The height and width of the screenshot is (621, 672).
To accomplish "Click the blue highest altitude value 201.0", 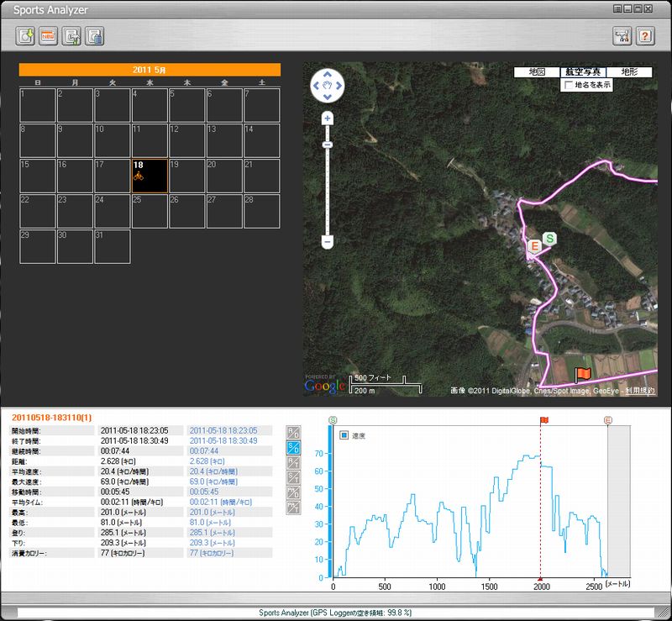I will (213, 513).
